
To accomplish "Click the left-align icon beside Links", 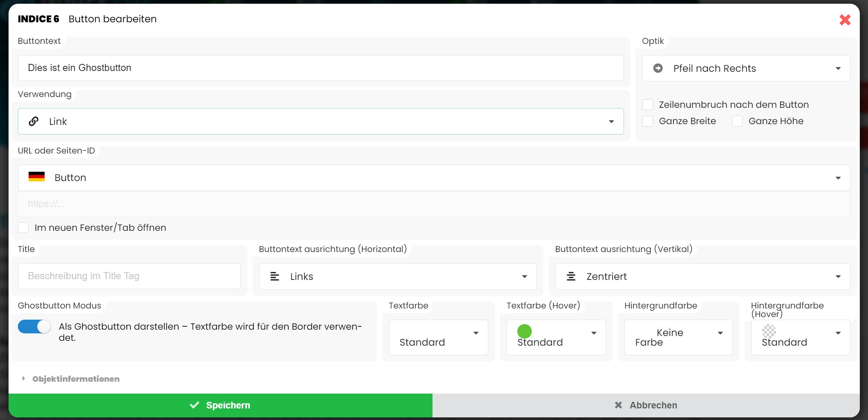I will point(274,276).
